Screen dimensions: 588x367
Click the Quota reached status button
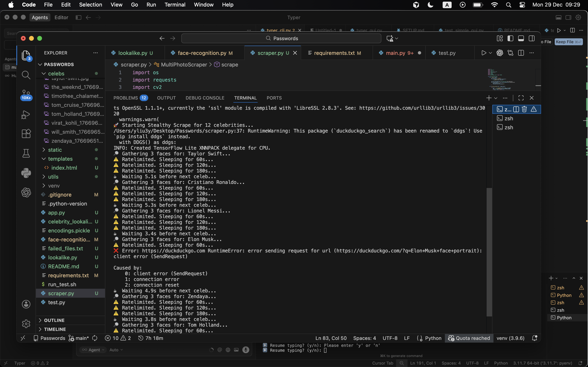(469, 338)
